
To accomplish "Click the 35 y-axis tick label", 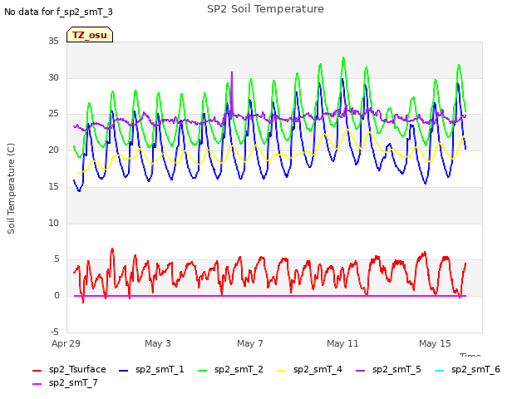I will click(x=53, y=42).
